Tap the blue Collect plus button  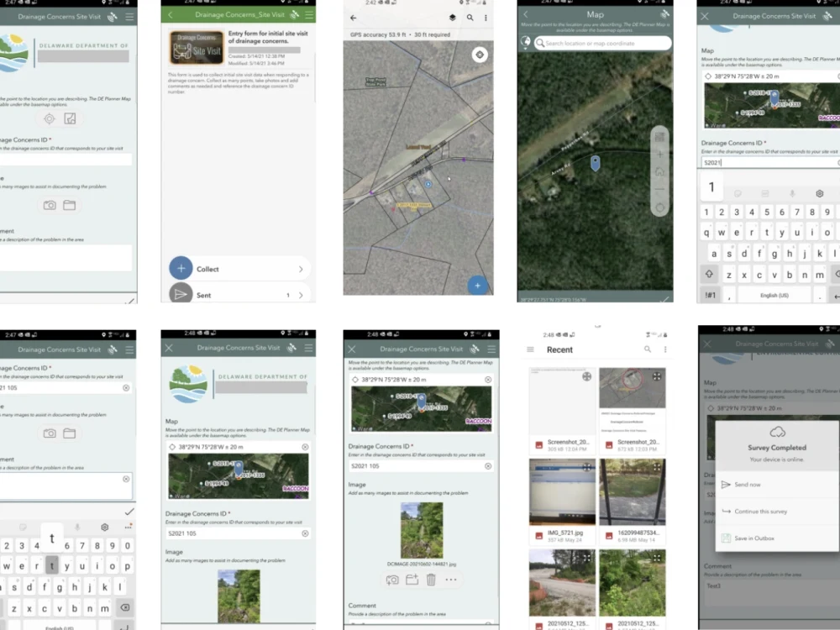181,269
